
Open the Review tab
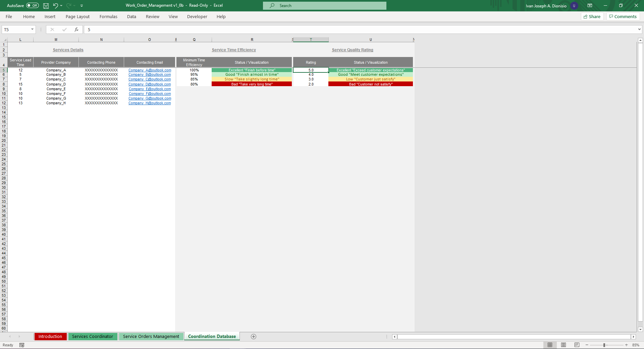153,16
